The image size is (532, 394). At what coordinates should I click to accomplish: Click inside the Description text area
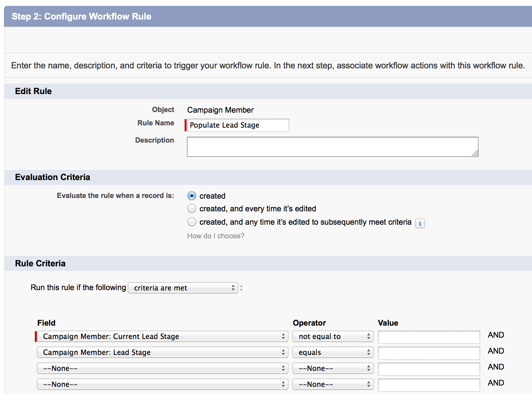pyautogui.click(x=332, y=147)
